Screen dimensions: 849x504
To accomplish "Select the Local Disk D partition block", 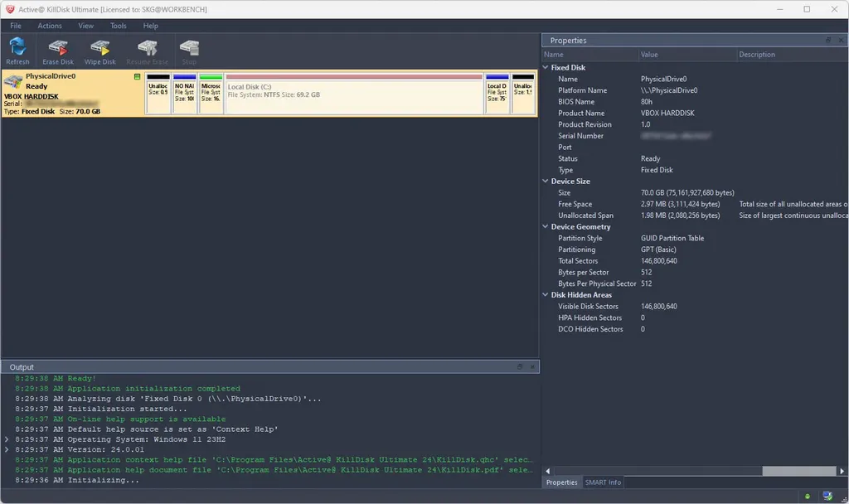I will [x=497, y=94].
